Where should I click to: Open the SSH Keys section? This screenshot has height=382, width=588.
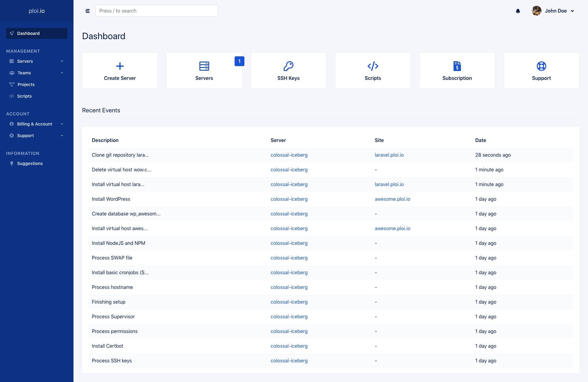pos(288,70)
